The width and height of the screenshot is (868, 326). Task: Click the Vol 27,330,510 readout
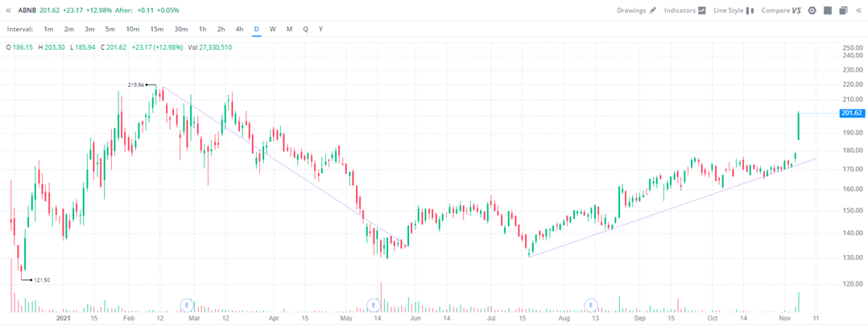click(210, 47)
